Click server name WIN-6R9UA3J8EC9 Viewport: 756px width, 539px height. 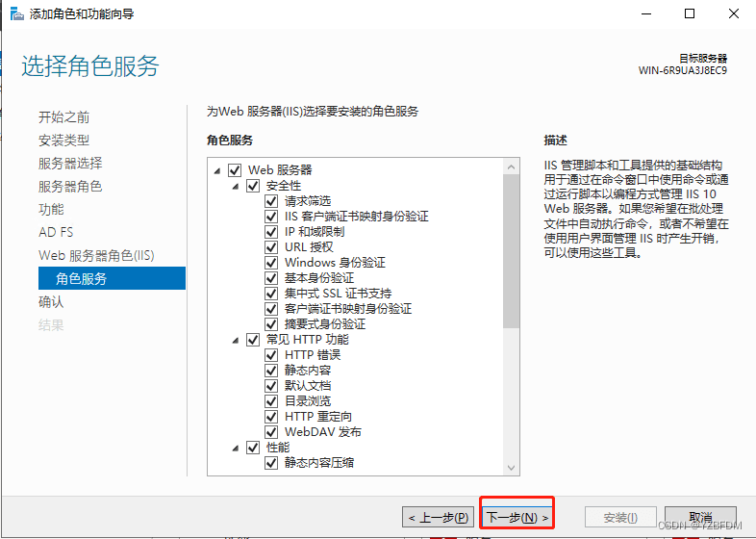click(x=683, y=70)
